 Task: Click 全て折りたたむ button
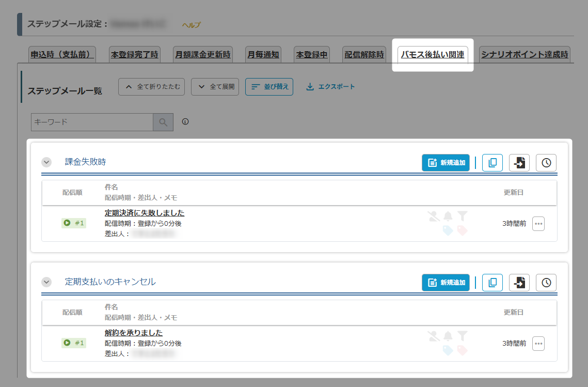(x=151, y=87)
